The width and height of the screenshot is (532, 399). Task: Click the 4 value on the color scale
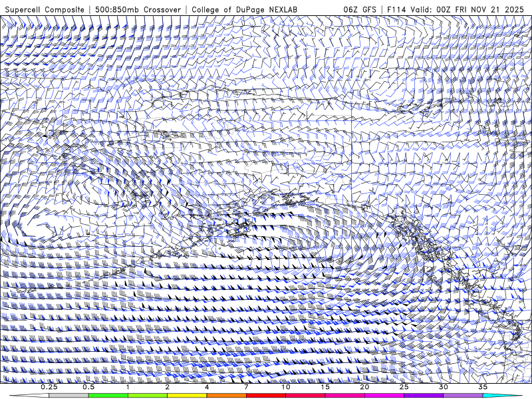click(x=207, y=387)
